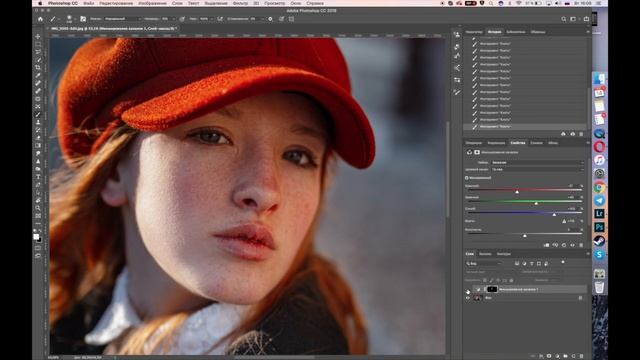Select the Фон layer name
The width and height of the screenshot is (640, 360).
point(488,298)
